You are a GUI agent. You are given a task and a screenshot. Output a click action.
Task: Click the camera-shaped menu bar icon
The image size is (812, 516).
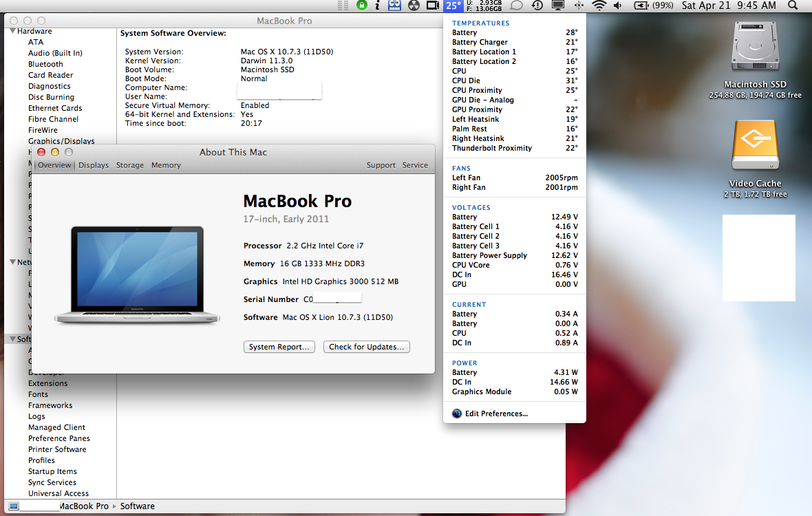pyautogui.click(x=432, y=6)
